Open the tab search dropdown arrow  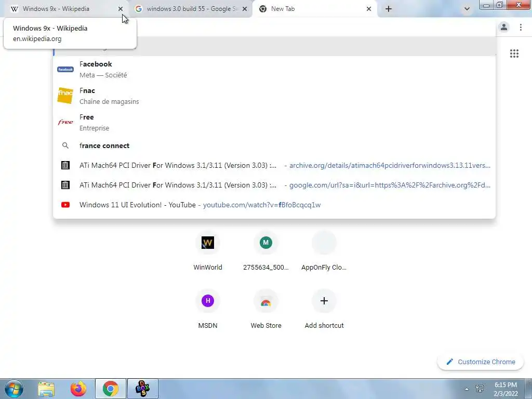(467, 9)
